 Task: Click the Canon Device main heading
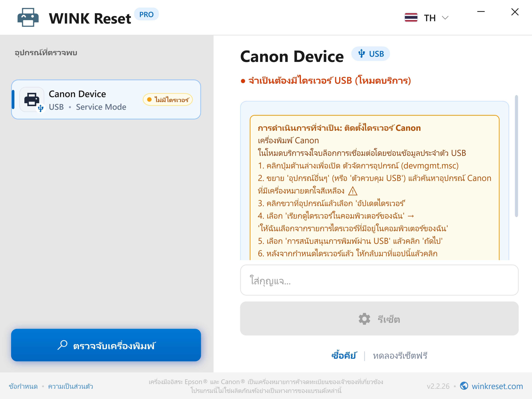click(x=292, y=57)
